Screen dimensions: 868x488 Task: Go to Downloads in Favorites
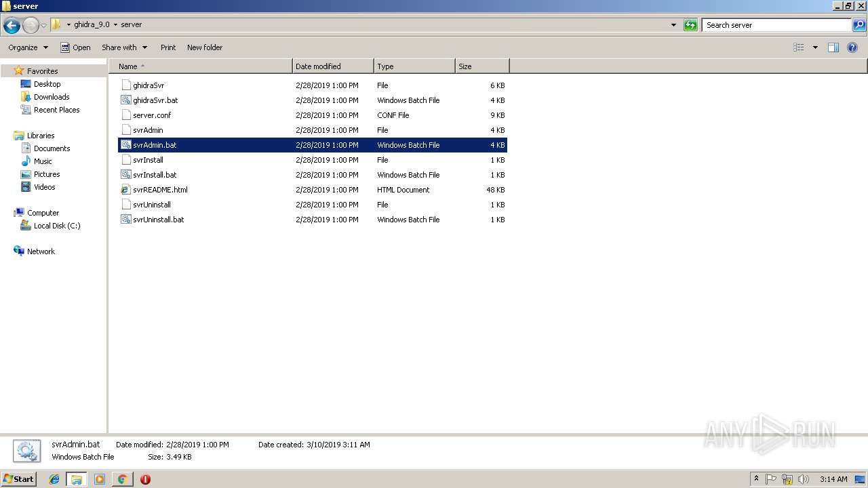pyautogui.click(x=52, y=97)
